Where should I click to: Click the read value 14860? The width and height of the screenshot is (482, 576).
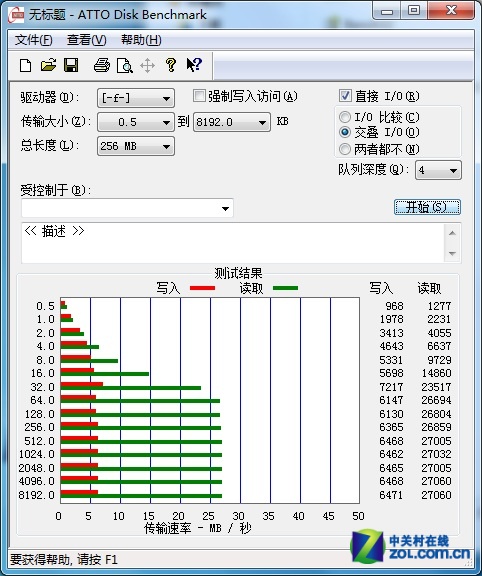pos(436,373)
